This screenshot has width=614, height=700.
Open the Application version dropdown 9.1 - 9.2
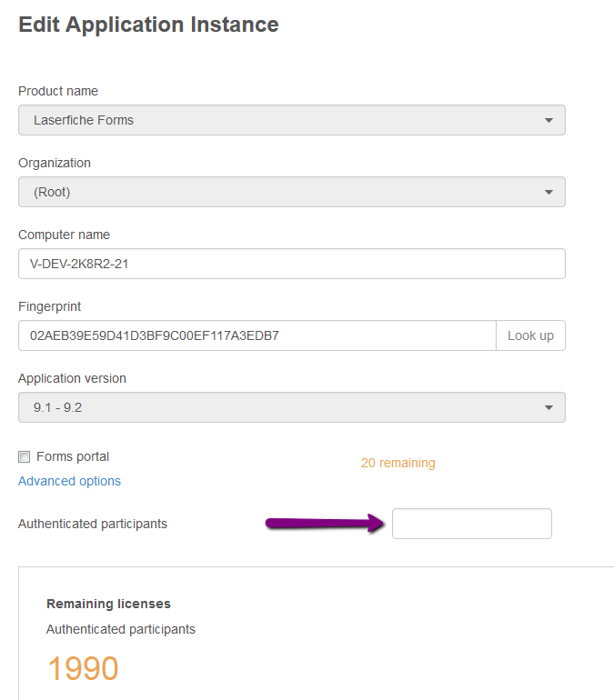coord(292,407)
